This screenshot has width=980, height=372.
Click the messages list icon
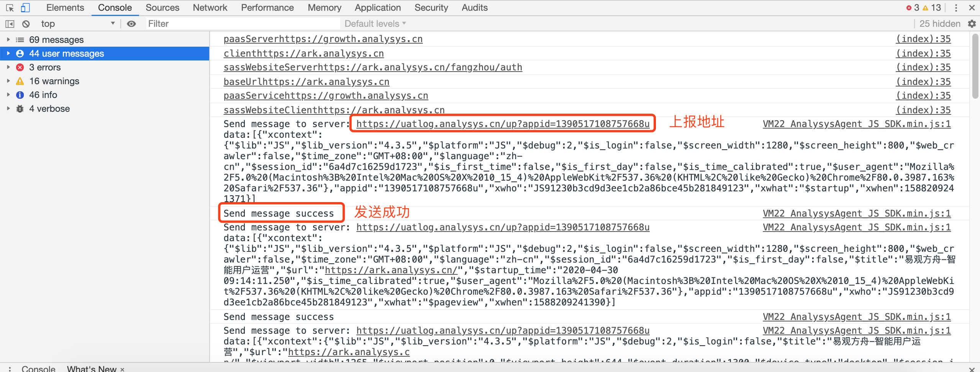[20, 40]
